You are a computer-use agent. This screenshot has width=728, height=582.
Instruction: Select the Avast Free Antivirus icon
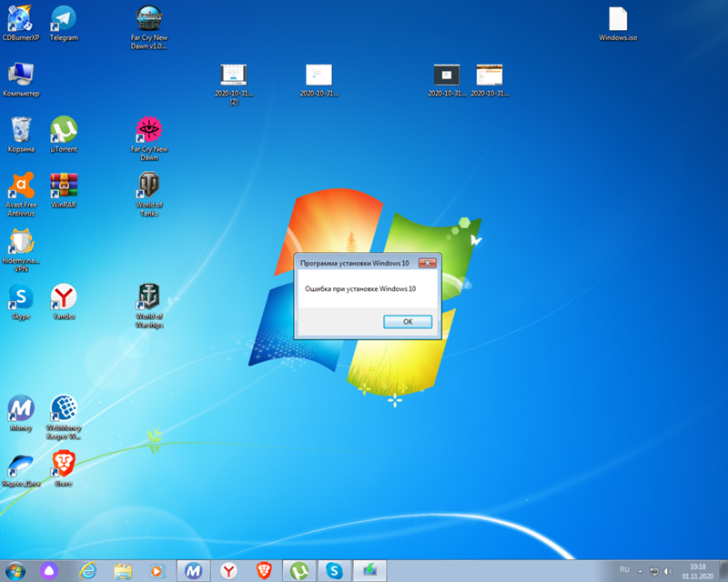(x=21, y=195)
